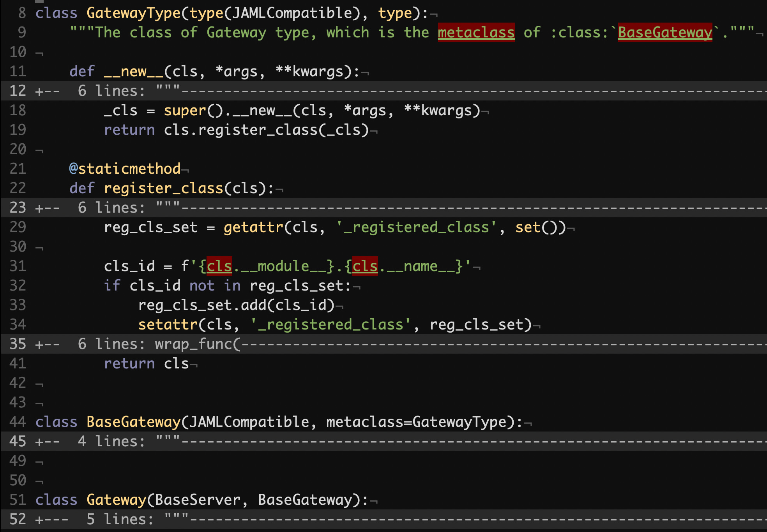Click the class Gateway definition name

(116, 500)
